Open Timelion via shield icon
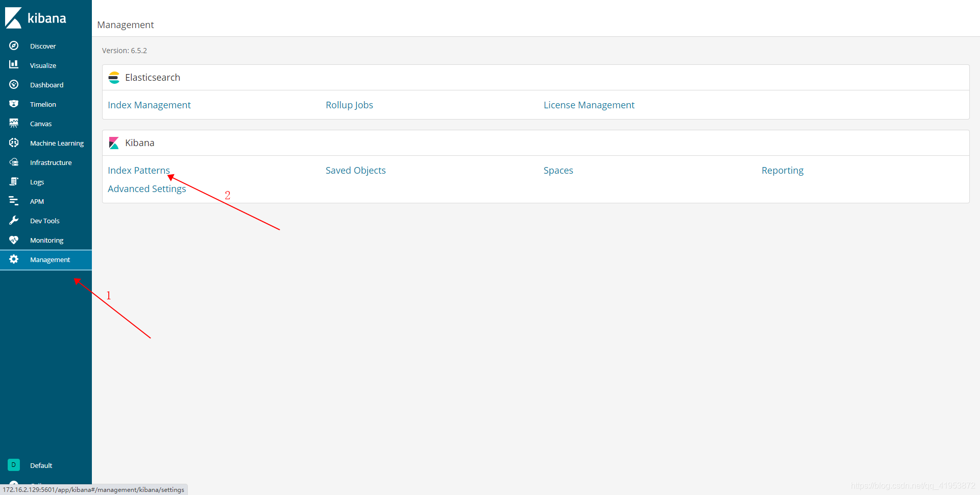The height and width of the screenshot is (495, 980). [14, 104]
